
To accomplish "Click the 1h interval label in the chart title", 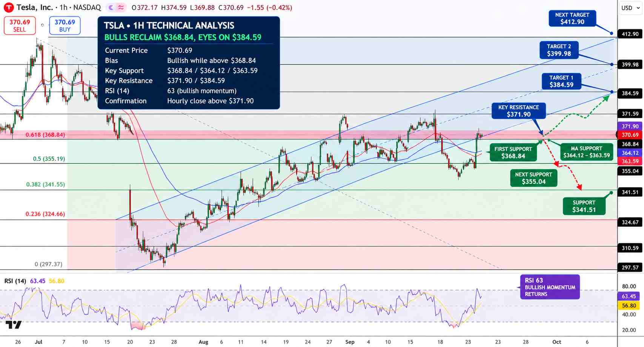I will pyautogui.click(x=63, y=8).
